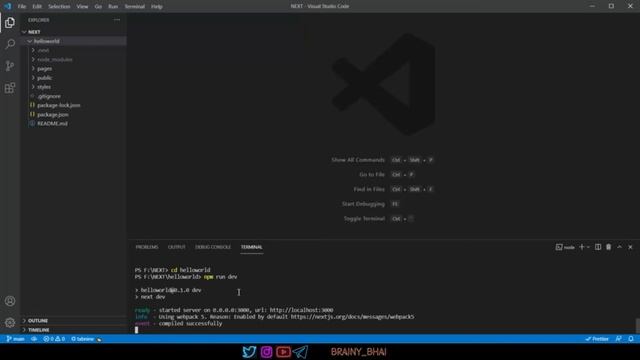
Task: Click 'Go to File' welcome text
Action: (372, 175)
